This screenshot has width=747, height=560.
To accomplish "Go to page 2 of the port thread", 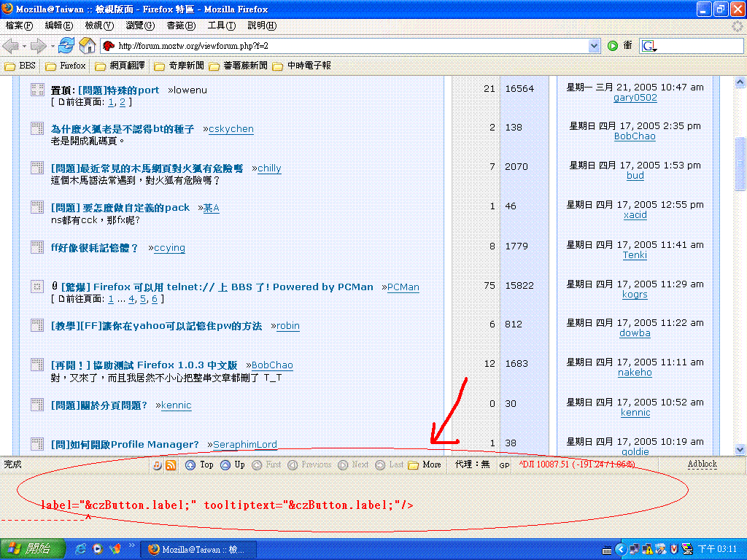I will [123, 102].
